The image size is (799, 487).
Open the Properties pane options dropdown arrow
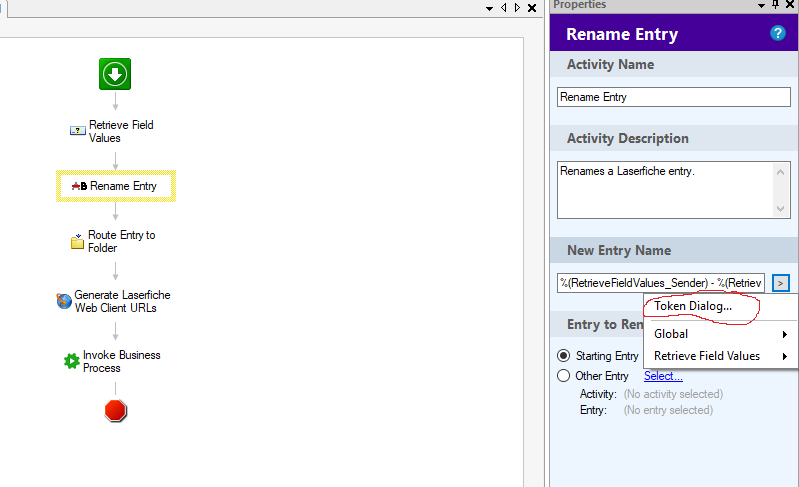click(761, 6)
